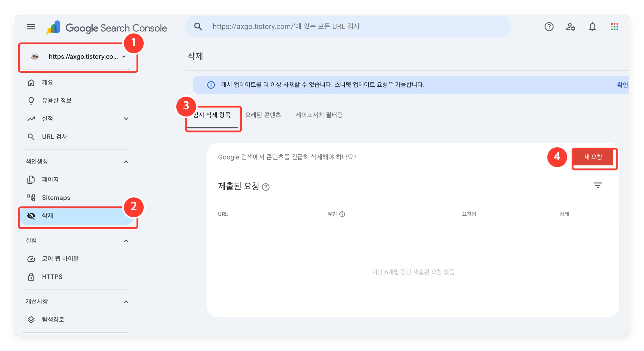Collapse the 색인생성 section
This screenshot has width=644, height=351.
126,161
